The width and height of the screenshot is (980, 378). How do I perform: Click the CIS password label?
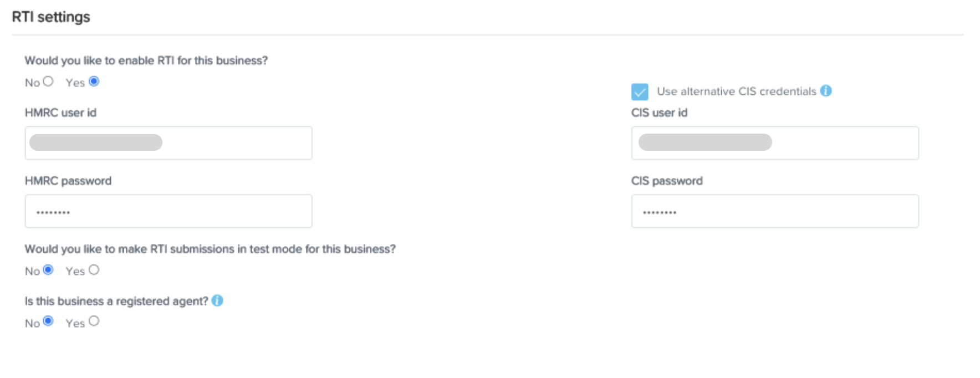pos(666,181)
